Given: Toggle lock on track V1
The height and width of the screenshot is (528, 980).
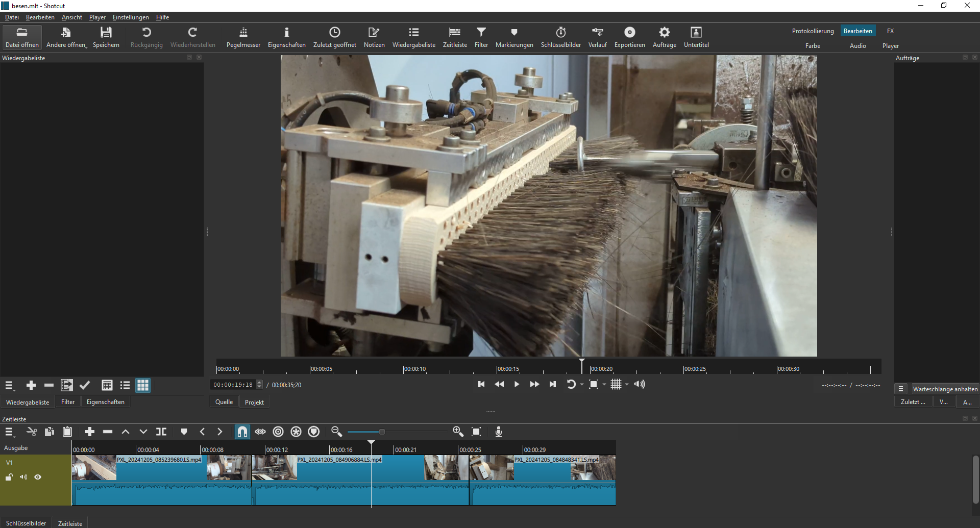Looking at the screenshot, I should coord(9,477).
